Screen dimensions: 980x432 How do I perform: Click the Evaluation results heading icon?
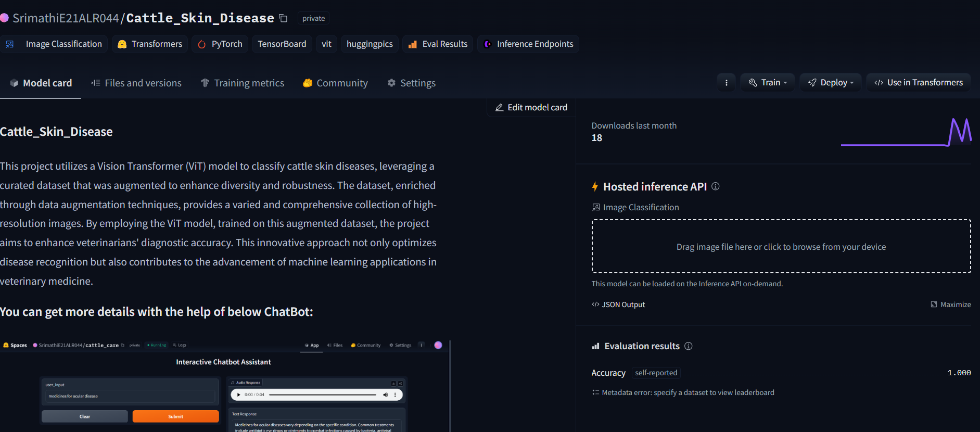click(x=596, y=346)
